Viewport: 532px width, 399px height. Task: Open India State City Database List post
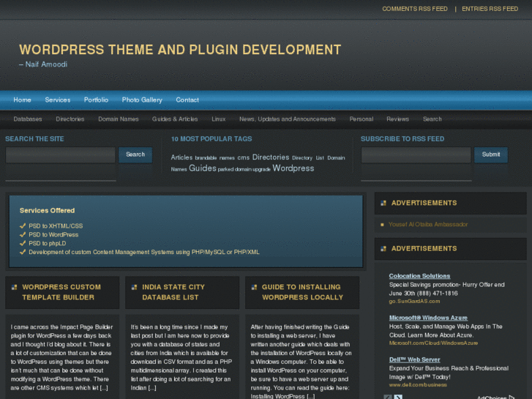(173, 292)
